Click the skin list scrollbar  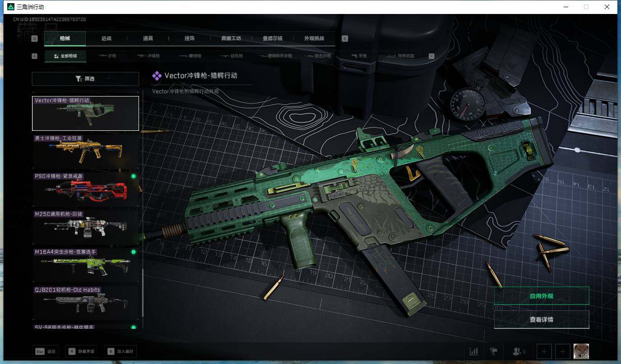point(143,293)
